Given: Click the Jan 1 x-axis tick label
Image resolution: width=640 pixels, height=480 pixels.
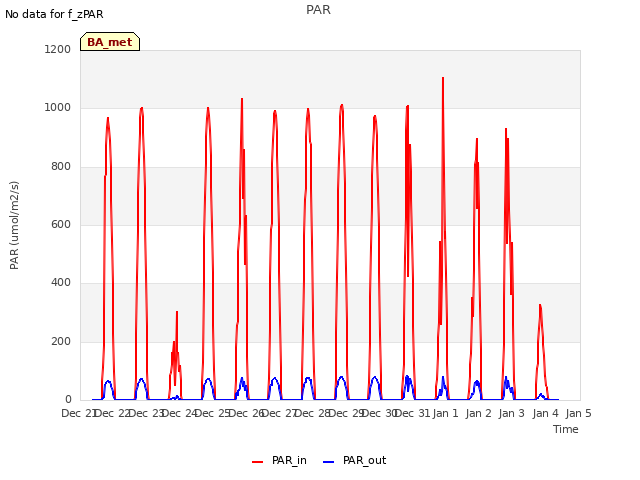Looking at the screenshot, I should [x=445, y=413].
